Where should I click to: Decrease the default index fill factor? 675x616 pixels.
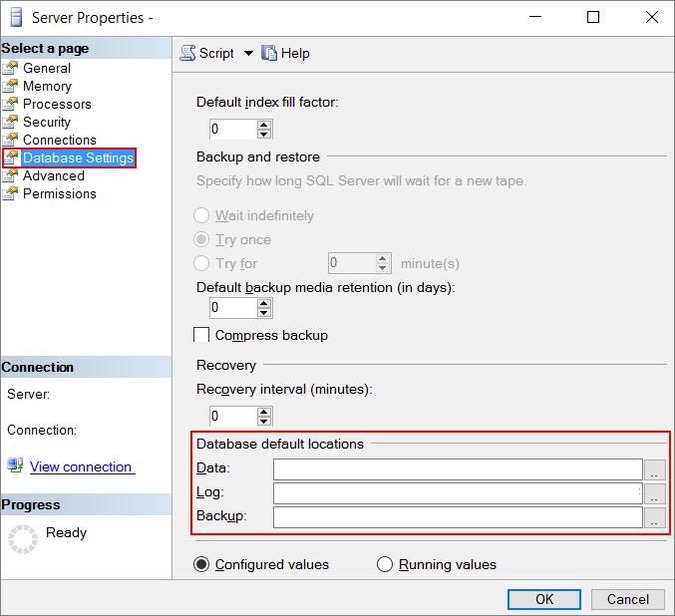coord(264,134)
